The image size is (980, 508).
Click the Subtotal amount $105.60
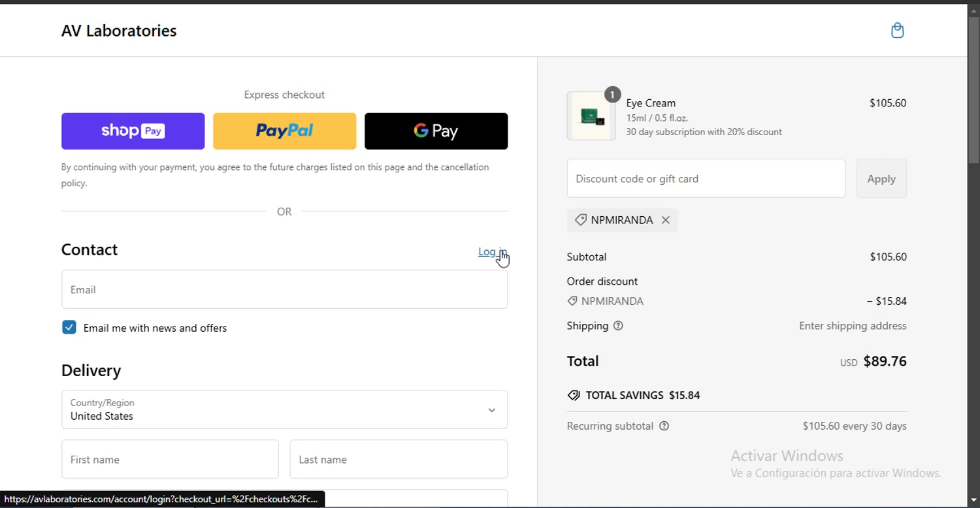888,257
